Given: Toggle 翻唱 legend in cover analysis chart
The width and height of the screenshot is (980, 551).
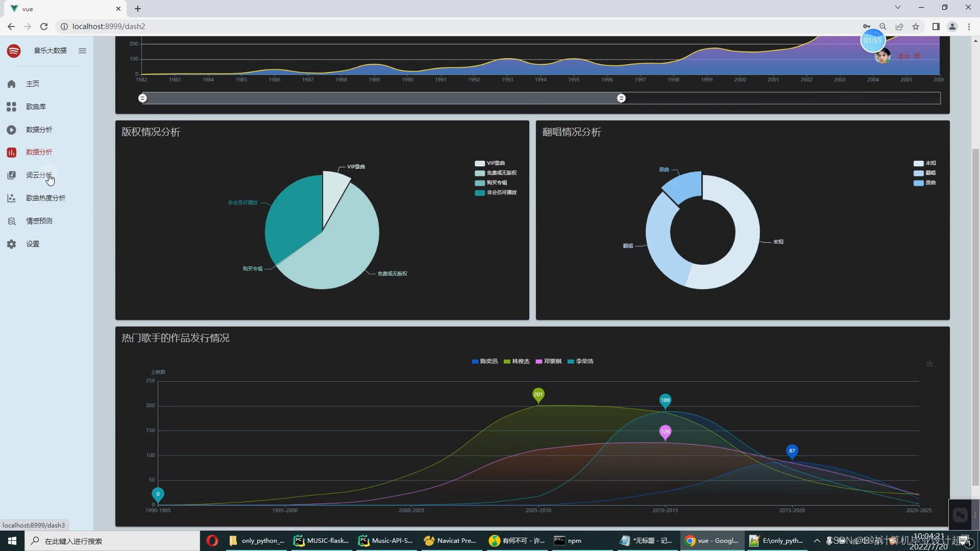Looking at the screenshot, I should [924, 173].
